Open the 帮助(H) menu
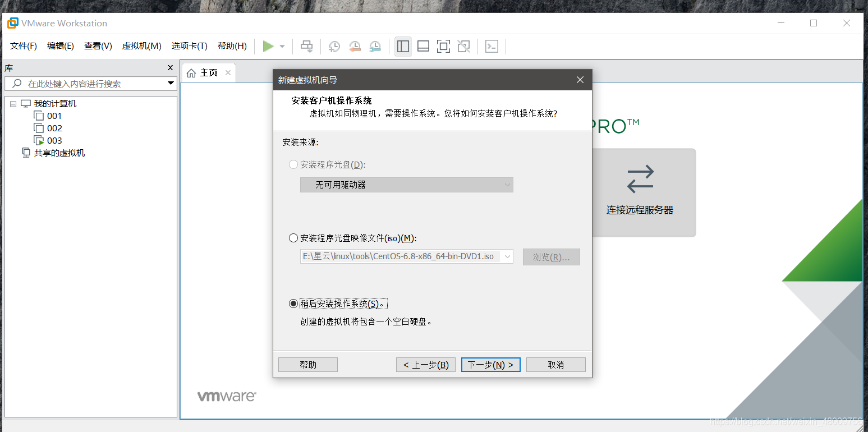This screenshot has width=868, height=432. [232, 46]
